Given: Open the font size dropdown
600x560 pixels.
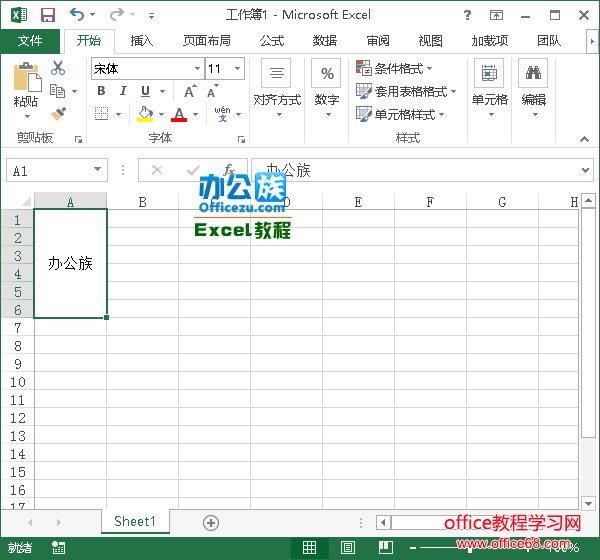Looking at the screenshot, I should click(x=238, y=69).
